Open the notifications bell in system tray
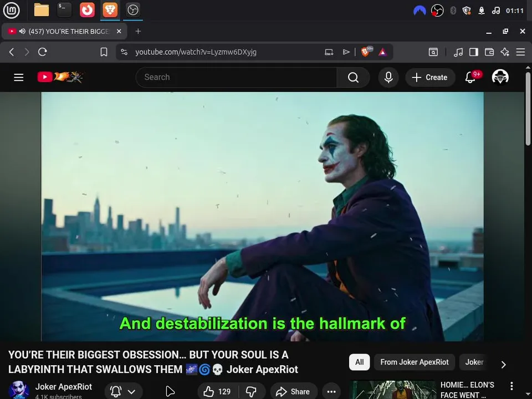This screenshot has width=532, height=399. point(482,11)
